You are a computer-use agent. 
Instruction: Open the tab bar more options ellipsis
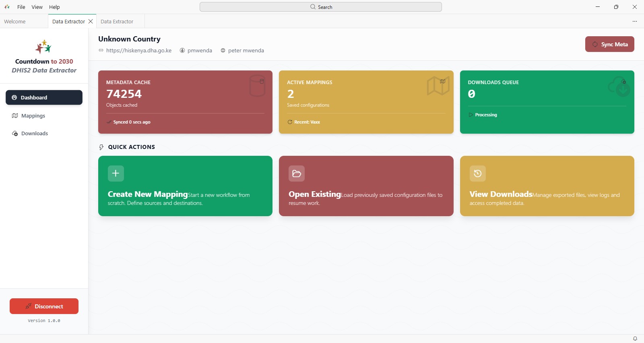pos(635,21)
